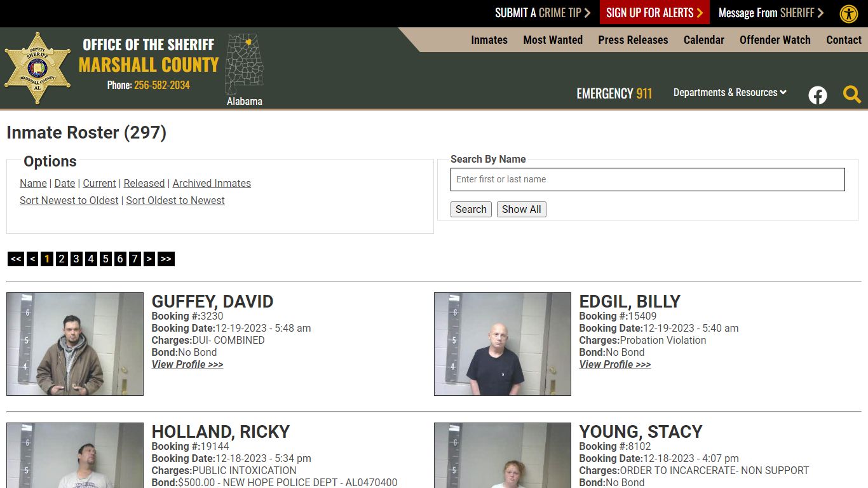Image resolution: width=868 pixels, height=488 pixels.
Task: Click the Show All button
Action: pyautogui.click(x=522, y=209)
